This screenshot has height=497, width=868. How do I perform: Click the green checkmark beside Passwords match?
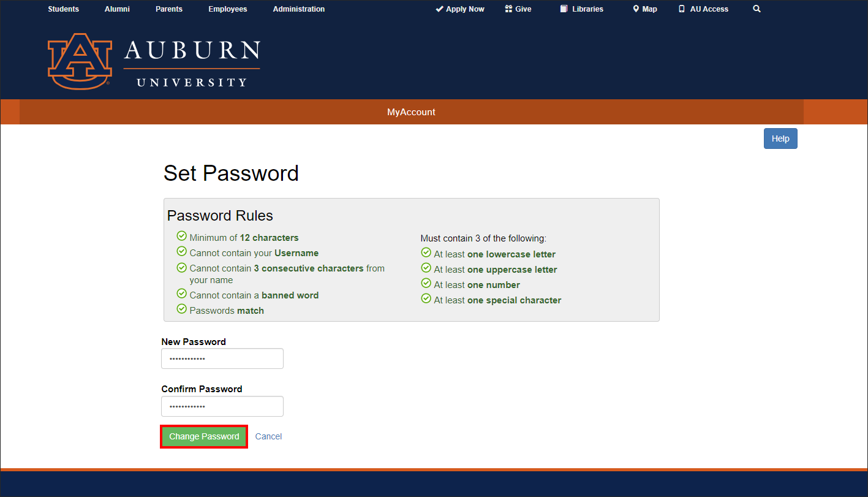point(181,309)
